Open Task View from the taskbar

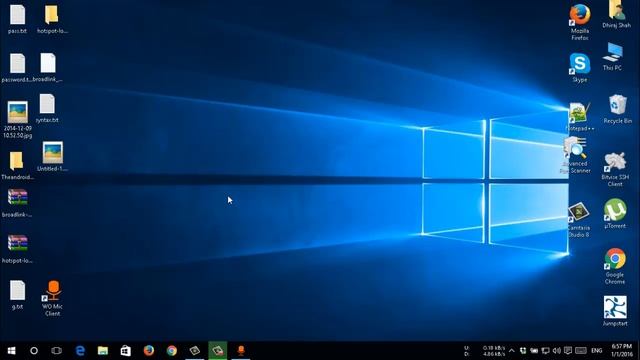(56, 351)
